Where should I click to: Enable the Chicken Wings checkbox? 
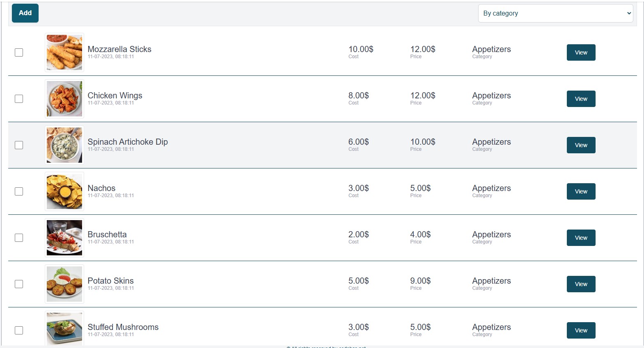click(19, 99)
